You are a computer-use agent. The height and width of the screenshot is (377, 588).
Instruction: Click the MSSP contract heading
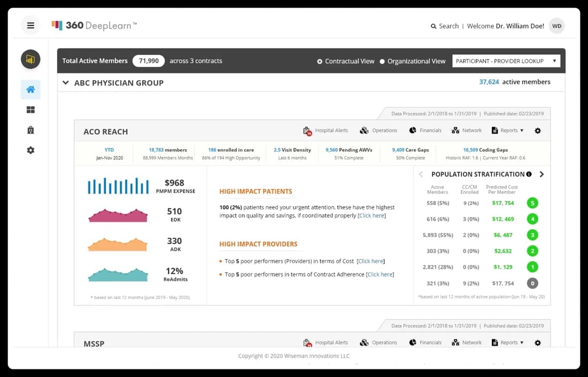pyautogui.click(x=94, y=344)
